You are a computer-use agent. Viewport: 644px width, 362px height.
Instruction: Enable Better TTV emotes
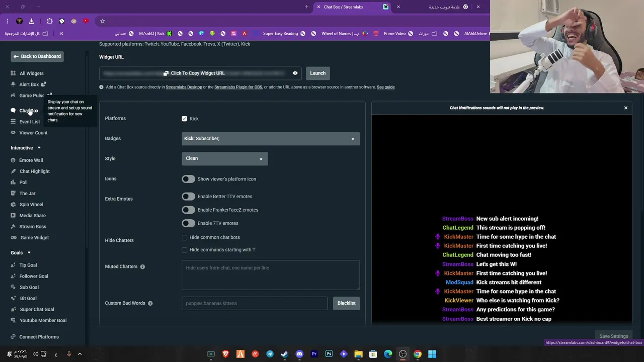[188, 197]
